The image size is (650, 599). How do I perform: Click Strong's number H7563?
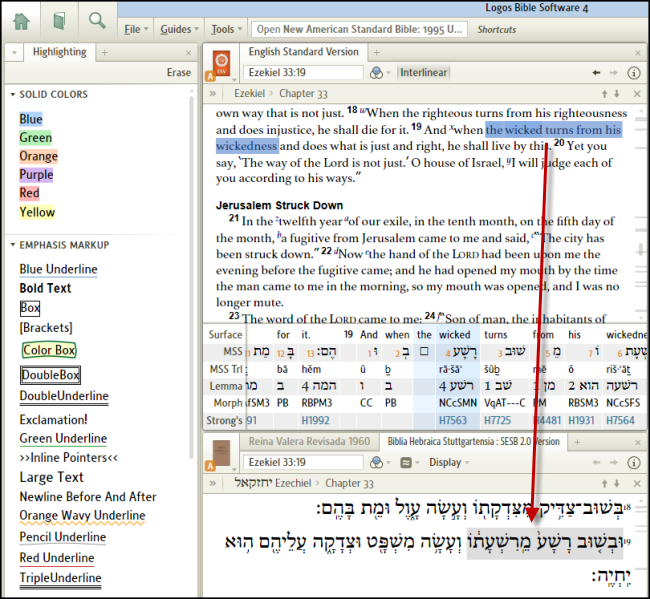453,420
